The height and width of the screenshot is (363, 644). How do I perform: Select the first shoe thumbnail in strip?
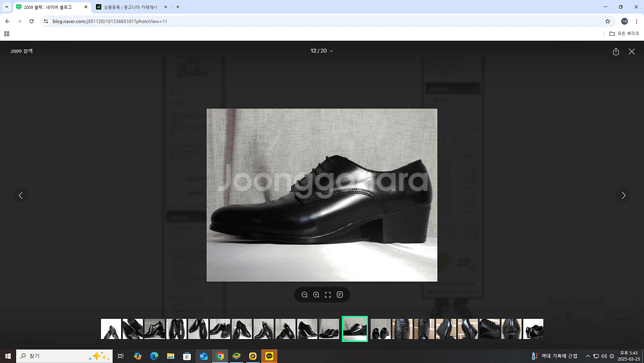111,329
